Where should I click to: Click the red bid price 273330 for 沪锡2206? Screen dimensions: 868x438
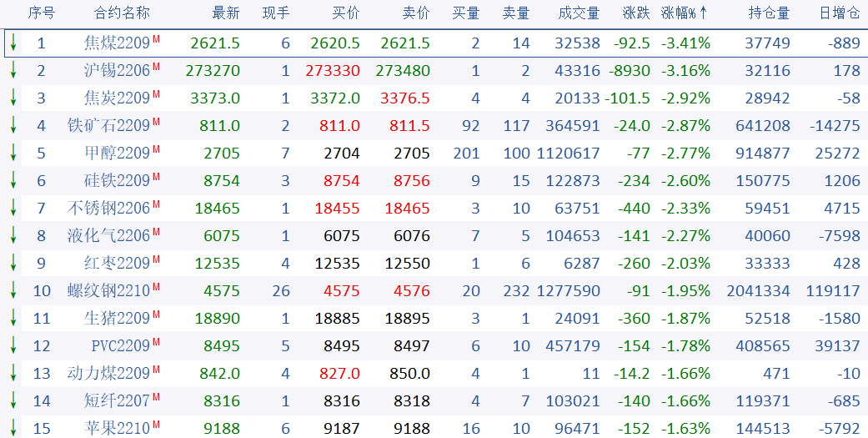pos(333,71)
